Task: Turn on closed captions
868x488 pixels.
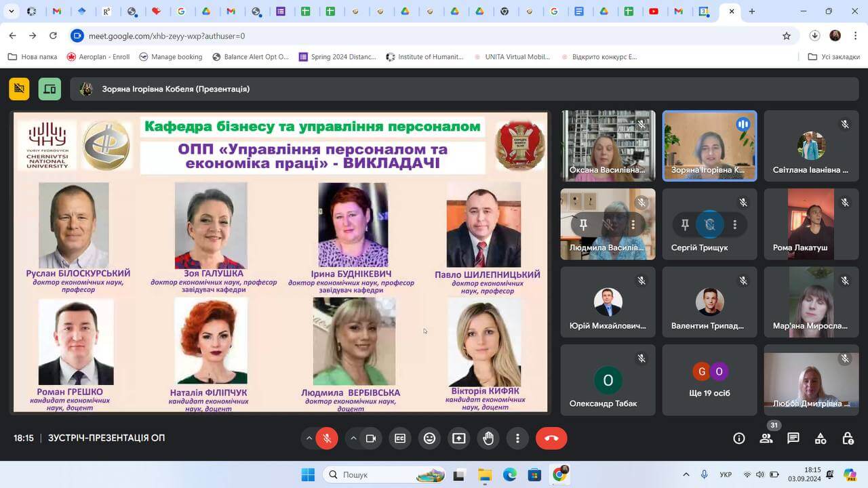Action: [x=400, y=439]
